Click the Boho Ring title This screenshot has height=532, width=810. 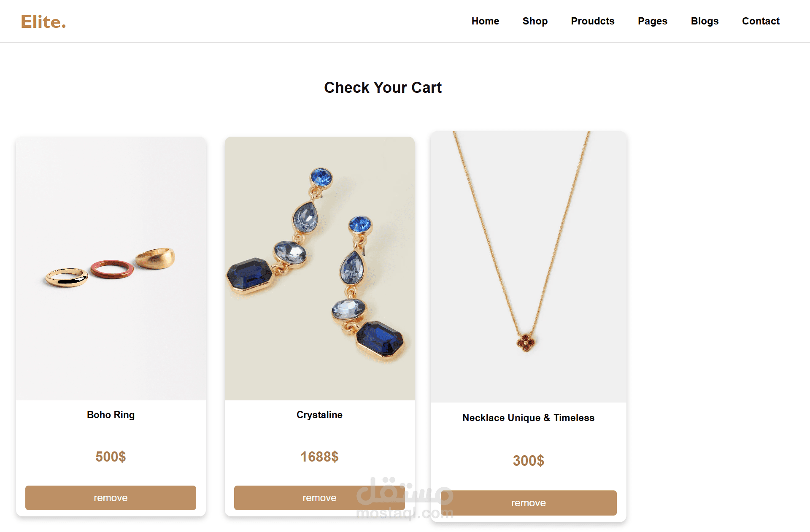(111, 415)
